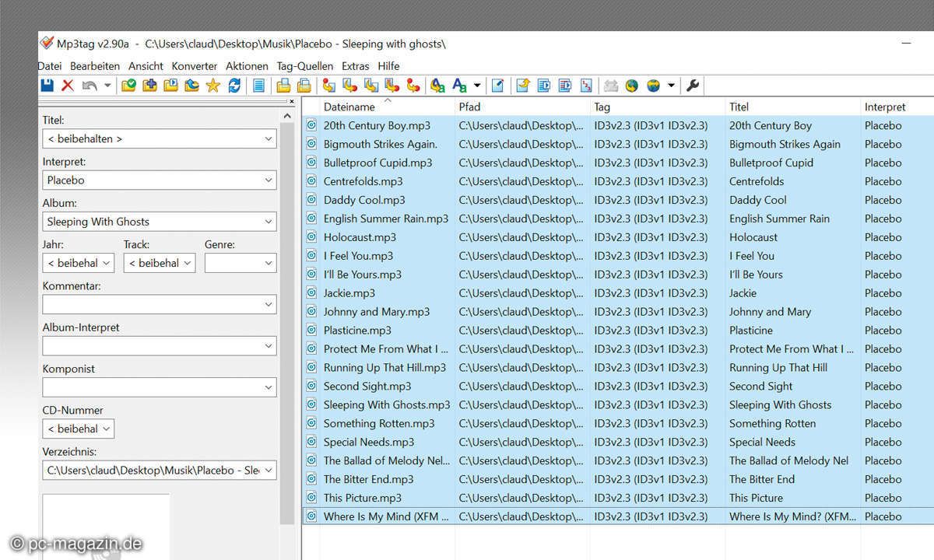
Task: Expand the CD-Nummer dropdown
Action: pos(107,429)
